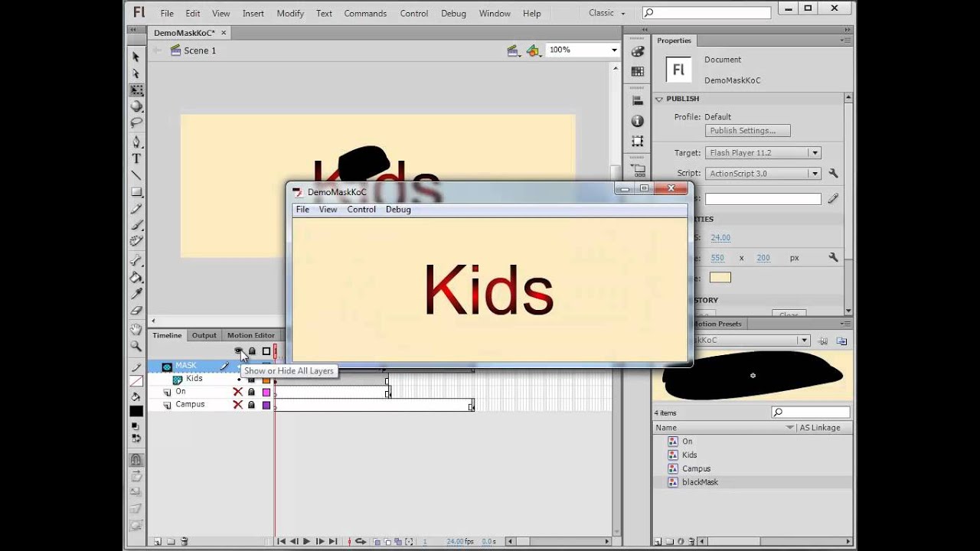Select the Brush tool
980x551 pixels.
click(x=136, y=225)
